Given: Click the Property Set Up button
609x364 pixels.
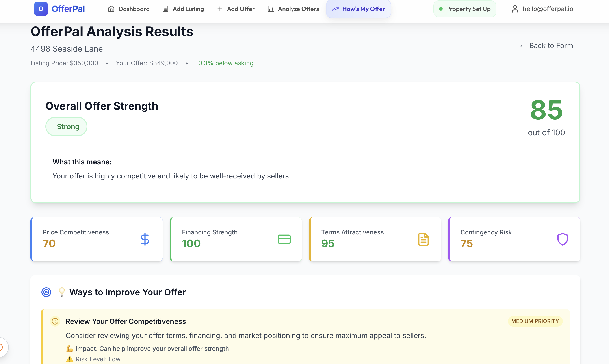Looking at the screenshot, I should 464,9.
